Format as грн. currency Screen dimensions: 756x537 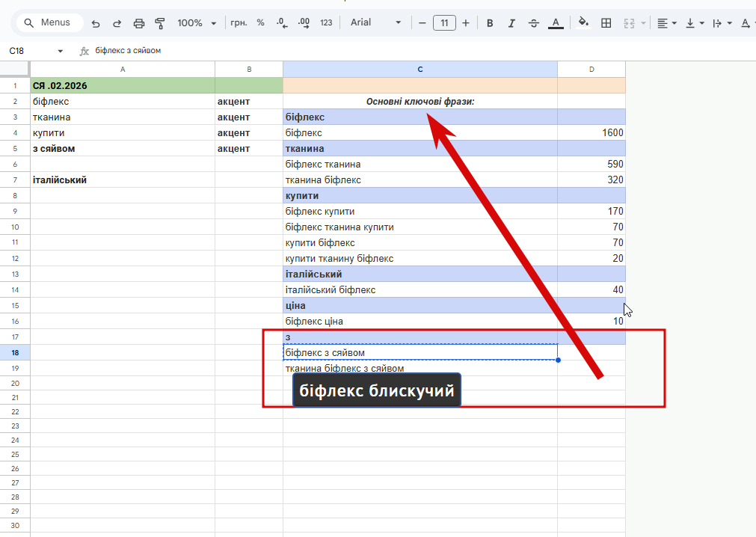click(239, 22)
